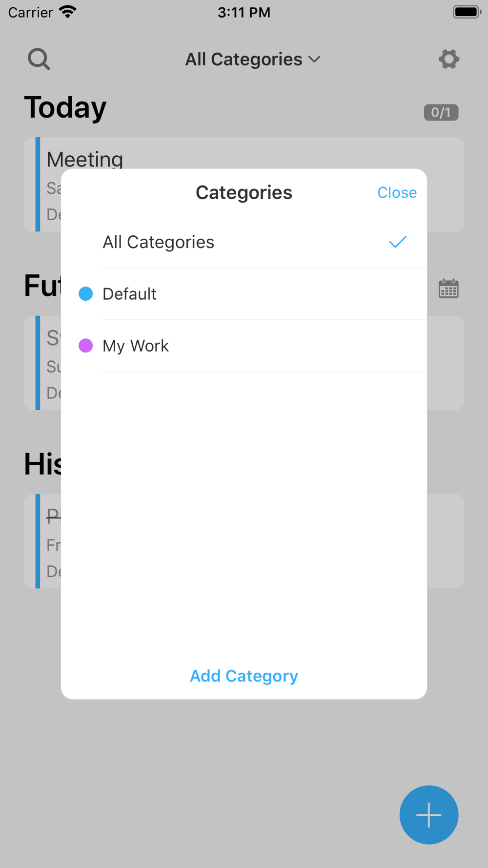Image resolution: width=488 pixels, height=868 pixels.
Task: Tap the blue plus add-task button
Action: (428, 814)
